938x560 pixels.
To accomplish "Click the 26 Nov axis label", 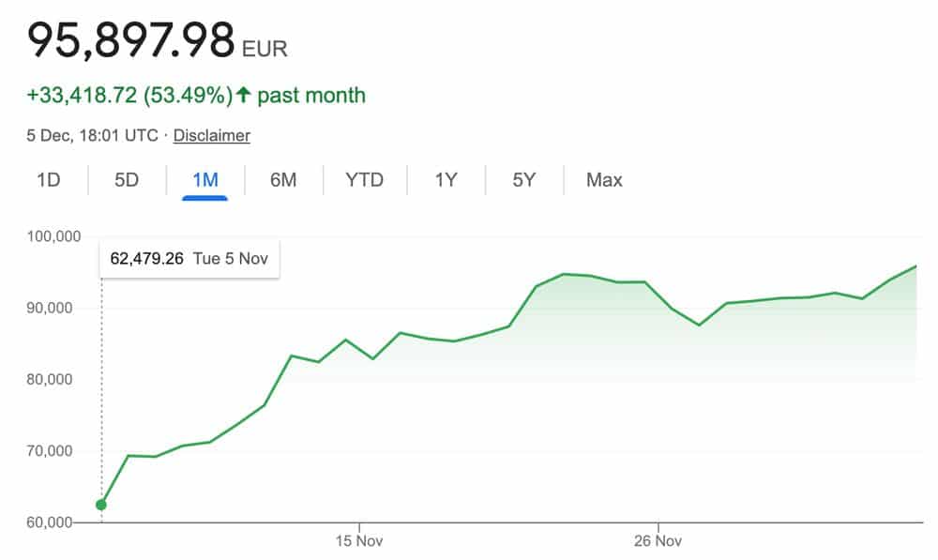I will click(x=657, y=541).
